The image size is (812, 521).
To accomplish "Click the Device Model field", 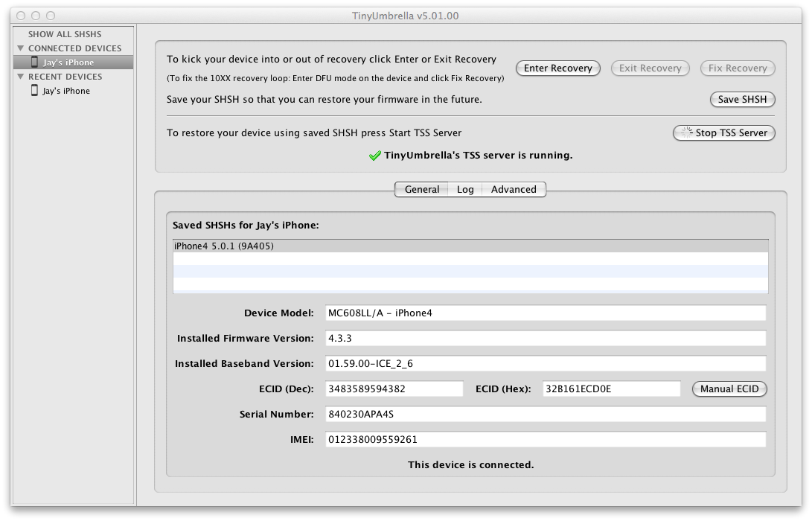I will tap(546, 313).
